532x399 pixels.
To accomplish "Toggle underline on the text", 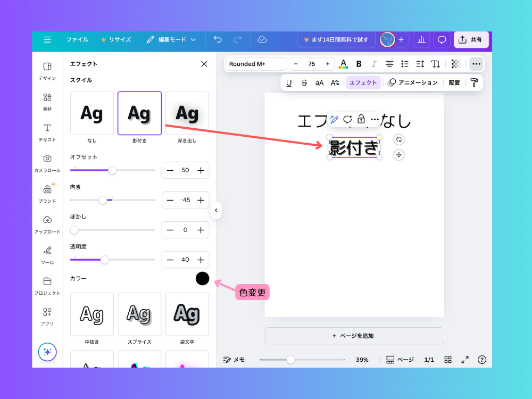I will [289, 82].
